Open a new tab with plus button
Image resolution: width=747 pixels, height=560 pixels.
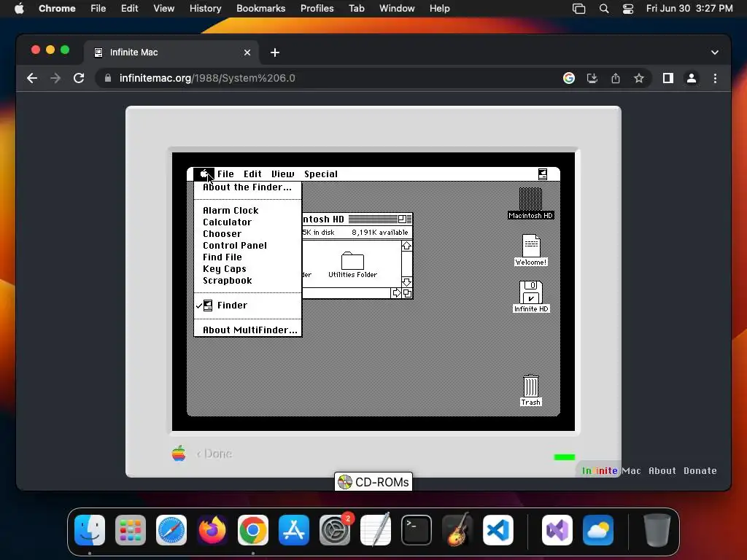click(275, 52)
